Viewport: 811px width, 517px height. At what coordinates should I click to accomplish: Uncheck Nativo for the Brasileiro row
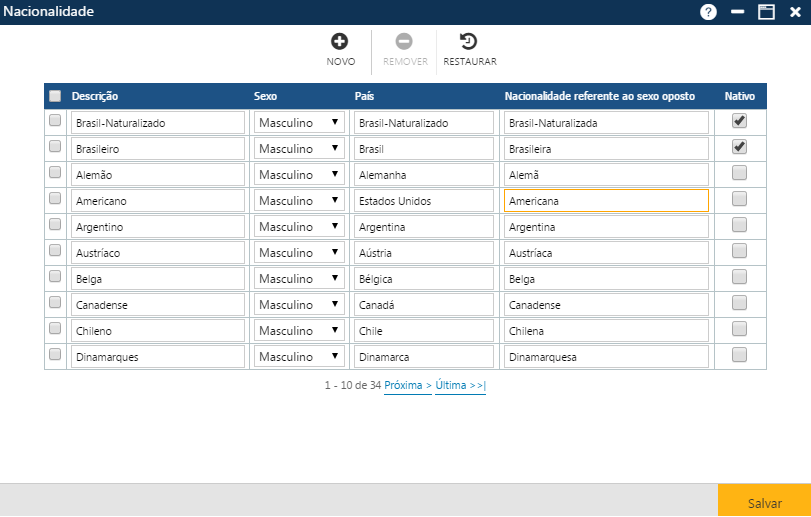pyautogui.click(x=739, y=147)
